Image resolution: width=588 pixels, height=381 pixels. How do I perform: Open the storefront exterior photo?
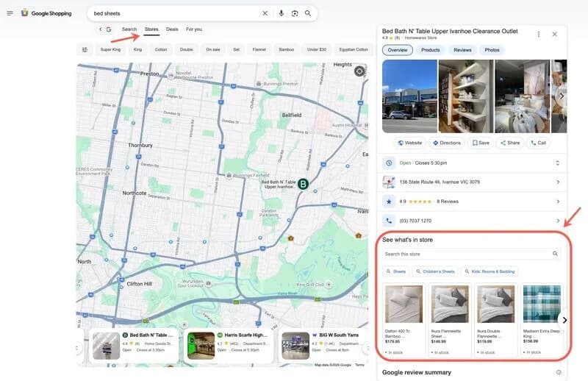[409, 96]
